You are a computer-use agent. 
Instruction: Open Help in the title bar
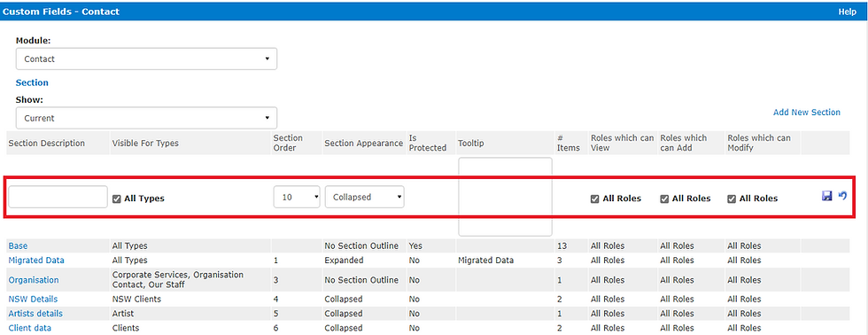pyautogui.click(x=847, y=12)
